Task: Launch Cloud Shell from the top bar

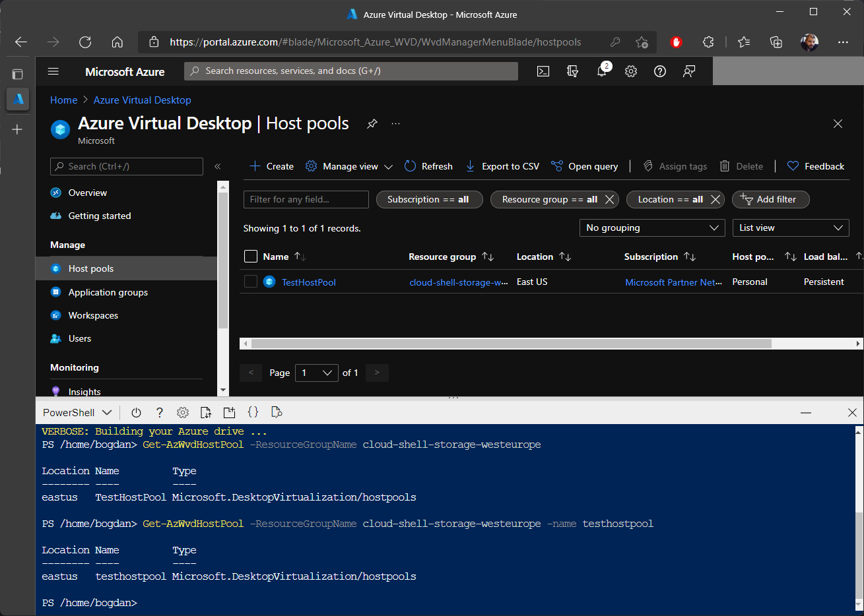Action: coord(543,71)
